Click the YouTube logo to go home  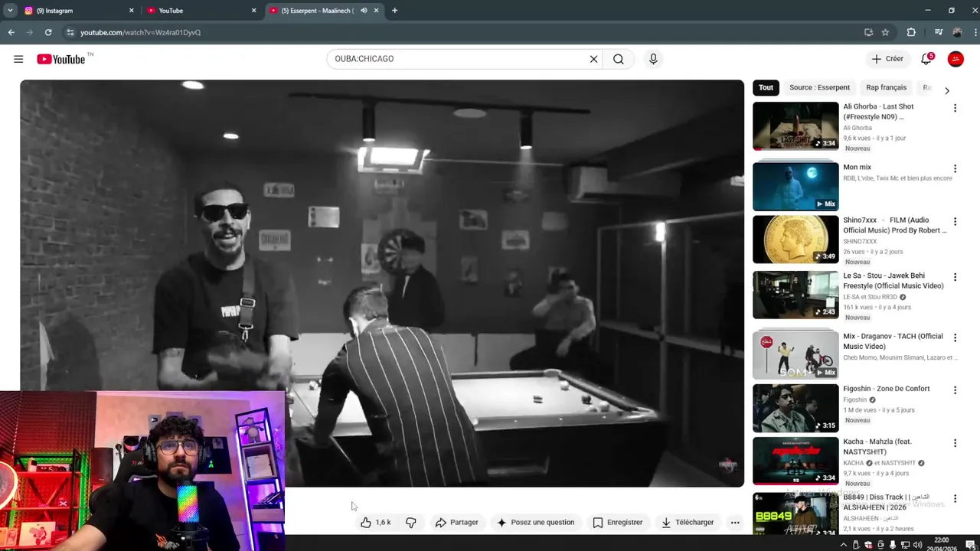click(x=61, y=59)
